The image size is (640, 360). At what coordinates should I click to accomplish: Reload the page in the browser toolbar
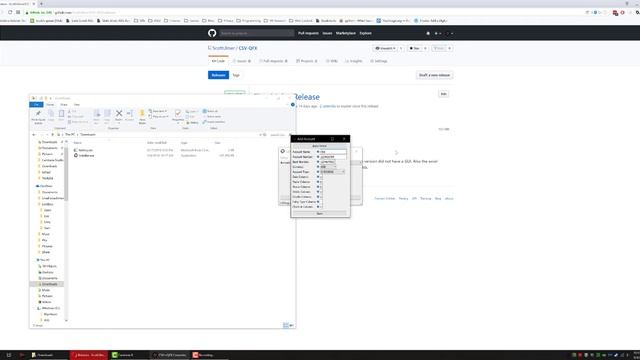click(10, 12)
